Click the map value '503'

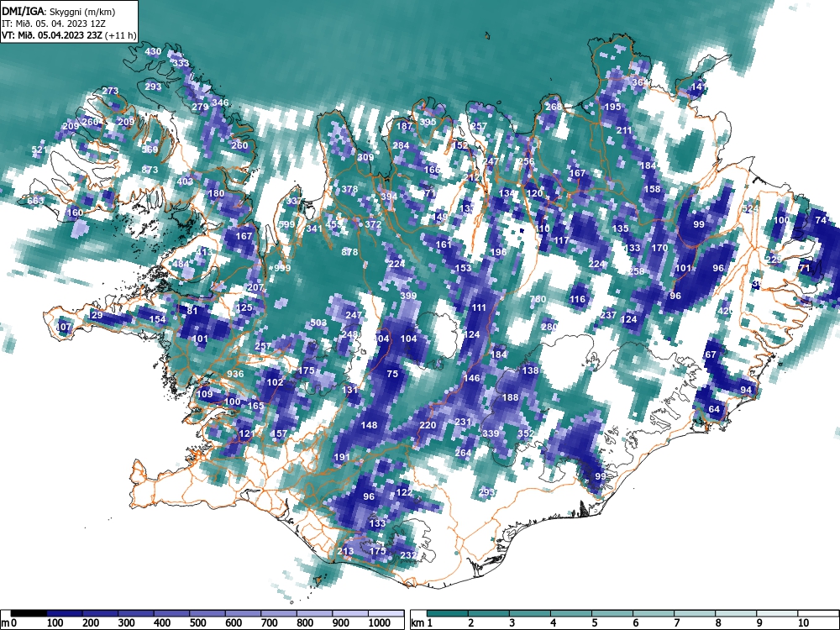pyautogui.click(x=318, y=323)
